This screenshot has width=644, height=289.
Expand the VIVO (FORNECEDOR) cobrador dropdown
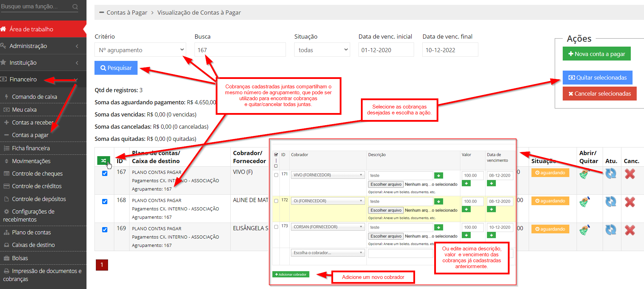pyautogui.click(x=328, y=175)
